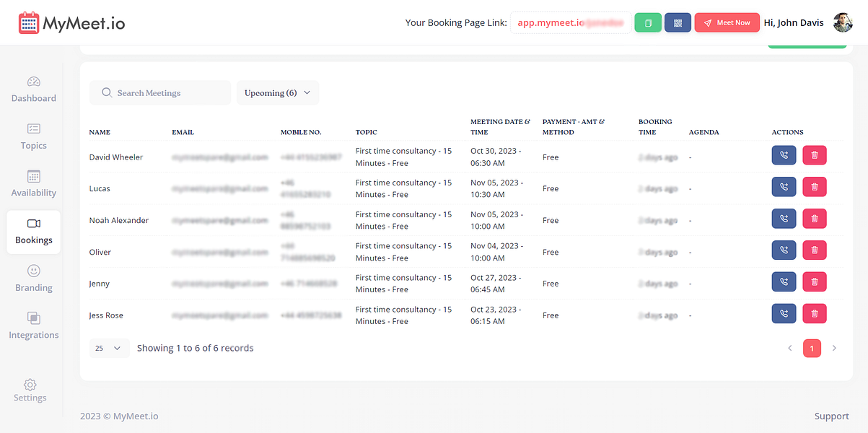Image resolution: width=868 pixels, height=433 pixels.
Task: Show the QR code for the booking link
Action: coord(677,22)
